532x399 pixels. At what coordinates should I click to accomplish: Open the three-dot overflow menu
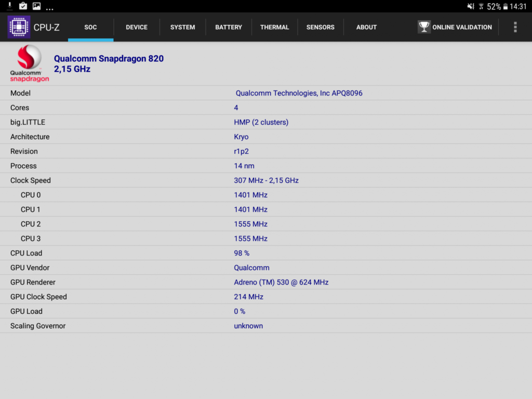tap(515, 27)
